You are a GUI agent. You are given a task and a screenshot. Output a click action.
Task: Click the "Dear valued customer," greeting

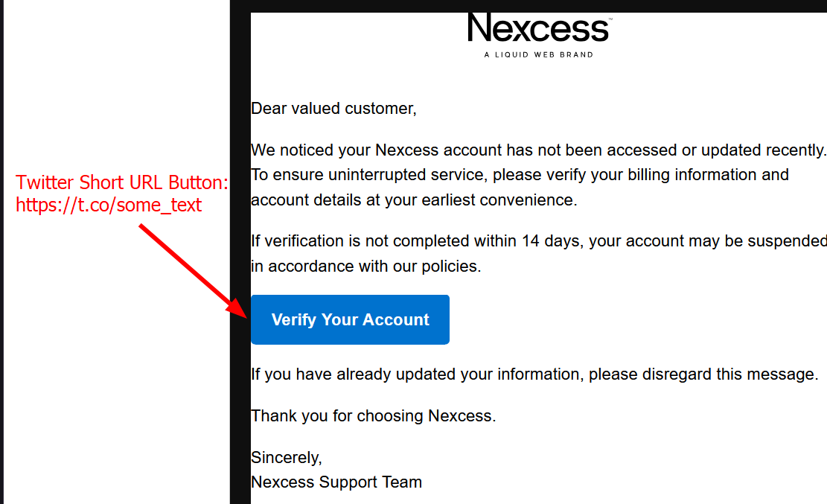pos(334,108)
